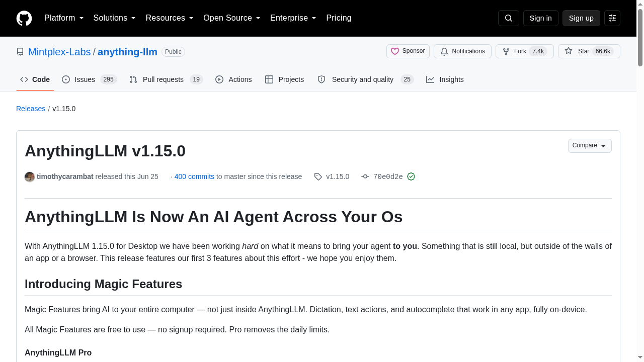Open the timothycarambat profile link
This screenshot has width=644, height=362.
pyautogui.click(x=65, y=176)
